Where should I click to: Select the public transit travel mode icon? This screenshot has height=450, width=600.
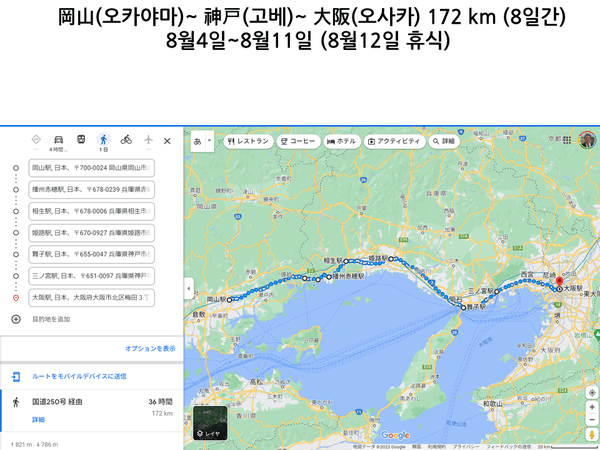pos(80,140)
